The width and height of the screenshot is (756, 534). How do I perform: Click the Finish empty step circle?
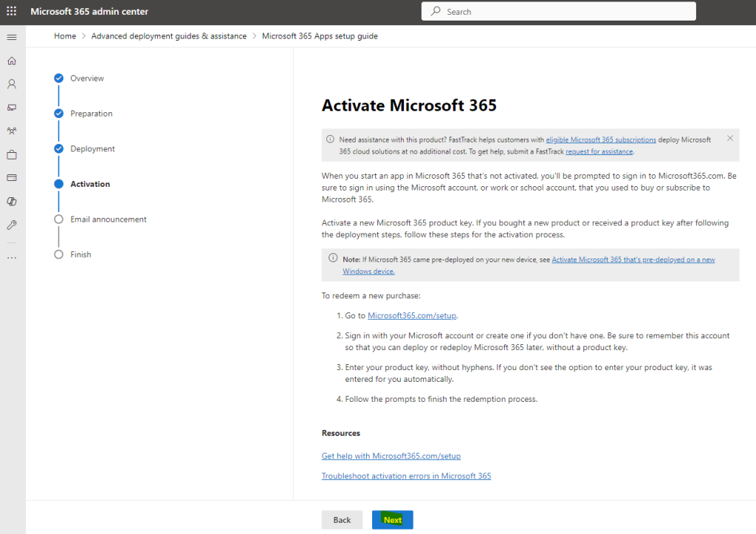(x=59, y=254)
